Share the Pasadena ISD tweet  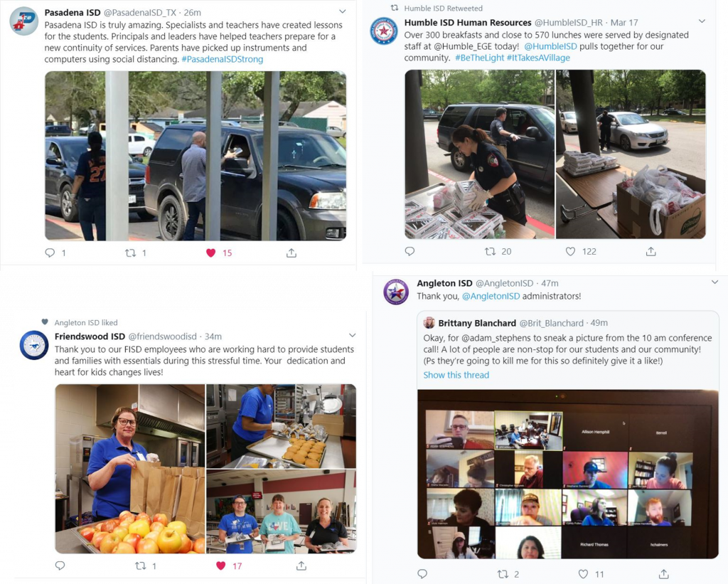click(291, 253)
